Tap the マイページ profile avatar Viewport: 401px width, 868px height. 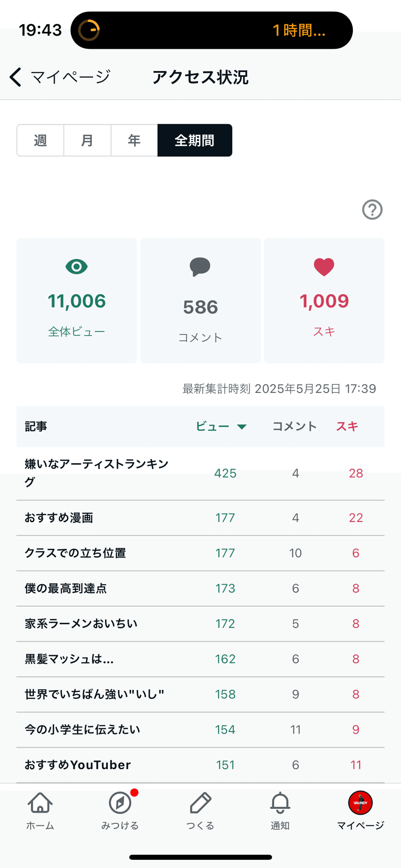pos(360,803)
